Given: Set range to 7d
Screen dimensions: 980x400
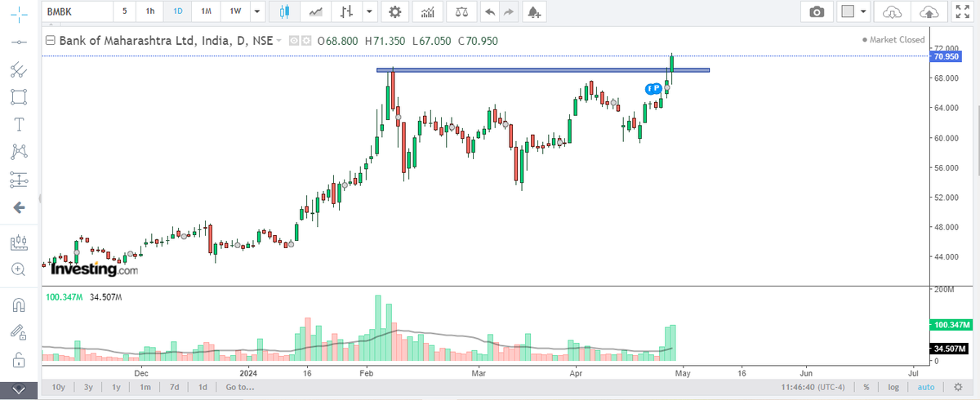Looking at the screenshot, I should click(174, 387).
